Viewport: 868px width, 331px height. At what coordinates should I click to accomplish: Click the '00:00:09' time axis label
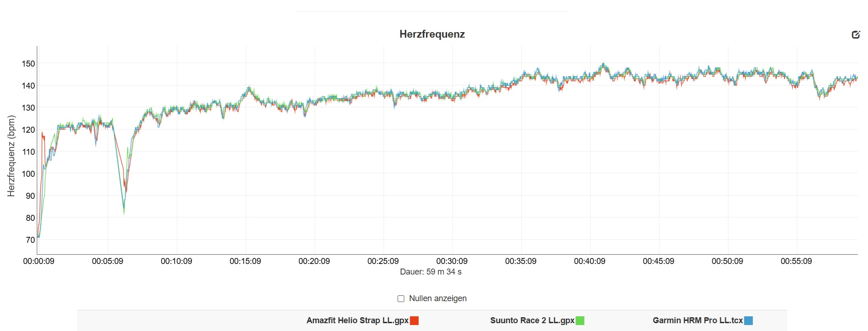pyautogui.click(x=39, y=261)
